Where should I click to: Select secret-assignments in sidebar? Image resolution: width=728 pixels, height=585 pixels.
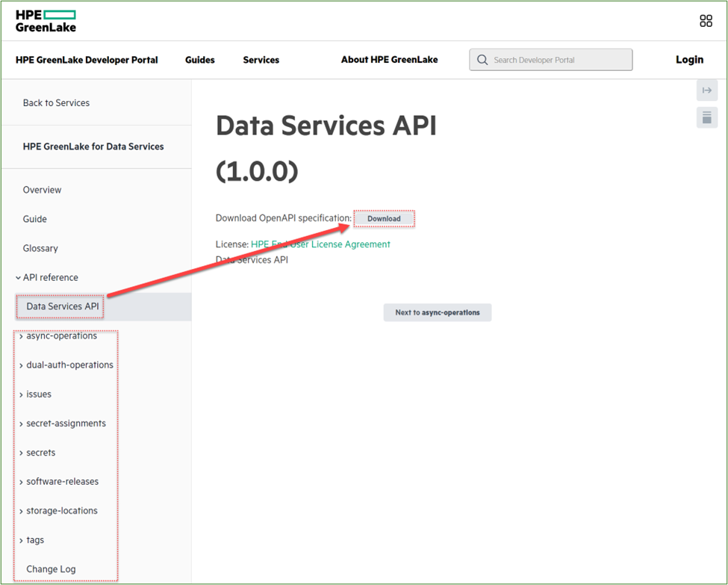[66, 424]
